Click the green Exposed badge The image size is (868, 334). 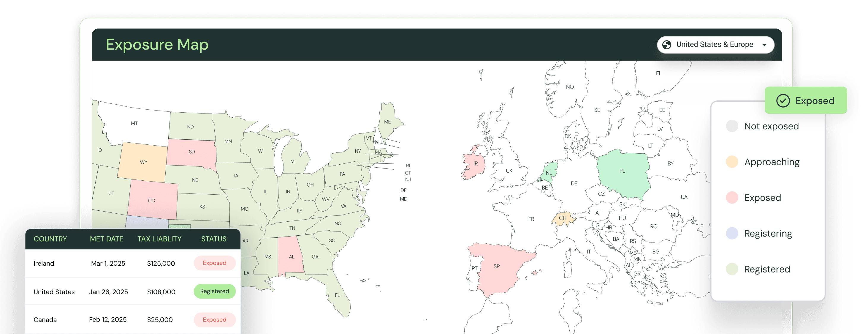[x=805, y=100]
